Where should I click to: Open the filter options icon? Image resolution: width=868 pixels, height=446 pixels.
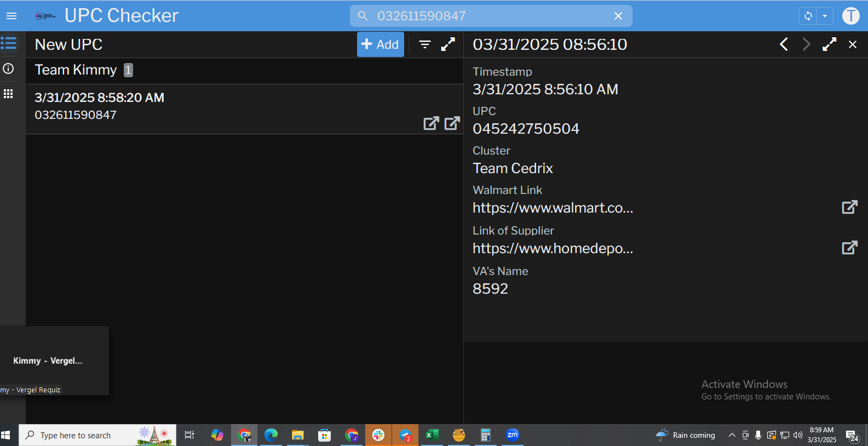[x=425, y=44]
